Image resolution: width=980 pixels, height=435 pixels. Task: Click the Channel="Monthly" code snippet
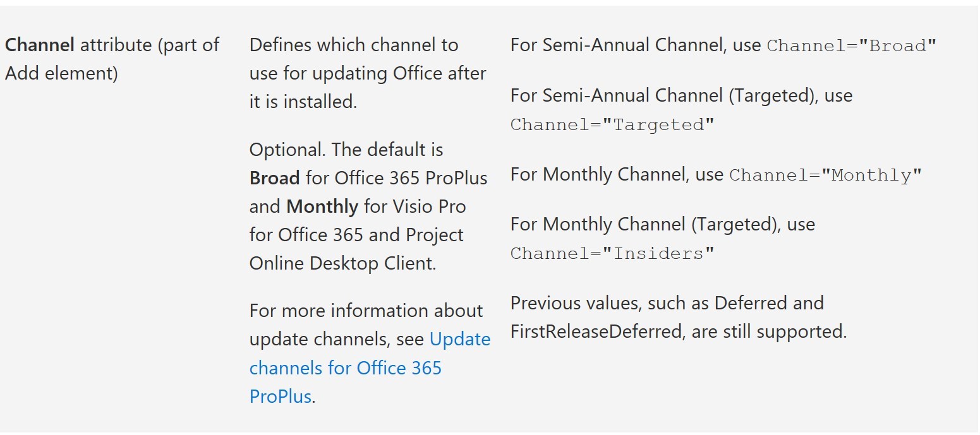(x=825, y=175)
